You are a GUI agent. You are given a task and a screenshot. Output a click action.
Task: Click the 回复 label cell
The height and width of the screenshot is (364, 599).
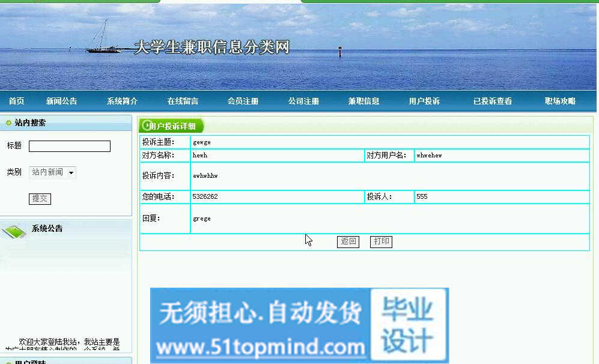(x=165, y=219)
